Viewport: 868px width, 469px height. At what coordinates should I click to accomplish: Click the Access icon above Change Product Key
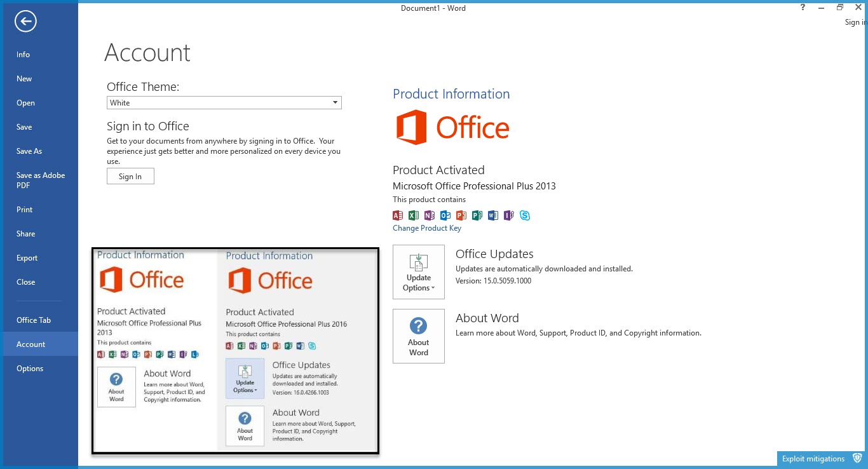(x=398, y=215)
